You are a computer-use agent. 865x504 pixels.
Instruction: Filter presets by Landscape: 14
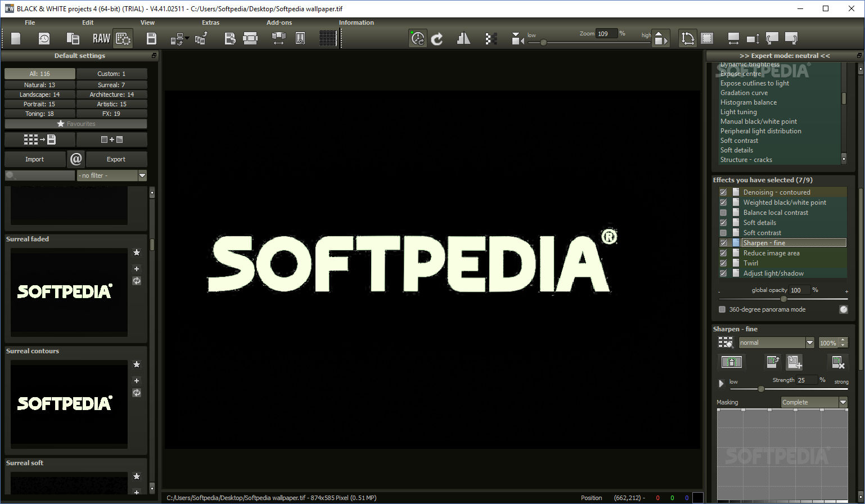(x=40, y=94)
